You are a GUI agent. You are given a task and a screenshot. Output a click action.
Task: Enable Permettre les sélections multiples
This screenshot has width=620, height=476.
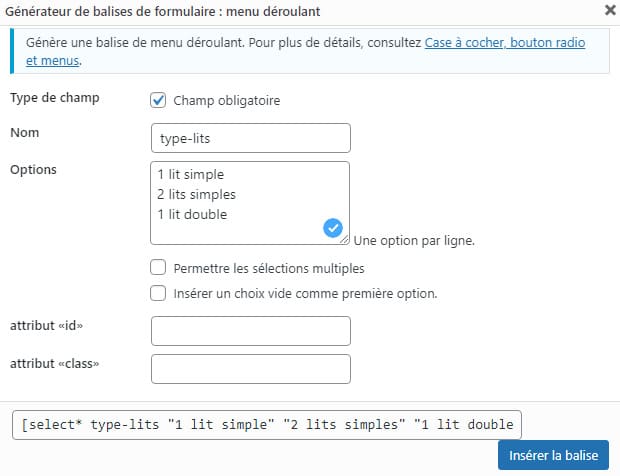coord(158,268)
